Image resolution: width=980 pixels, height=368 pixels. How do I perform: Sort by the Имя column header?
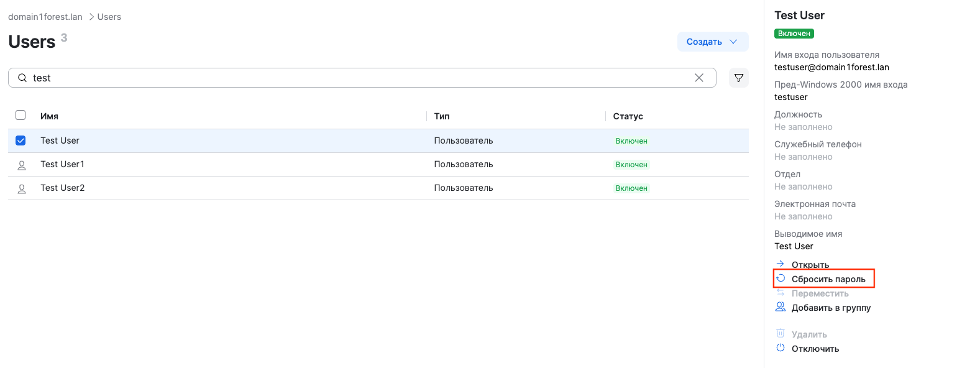click(x=49, y=116)
